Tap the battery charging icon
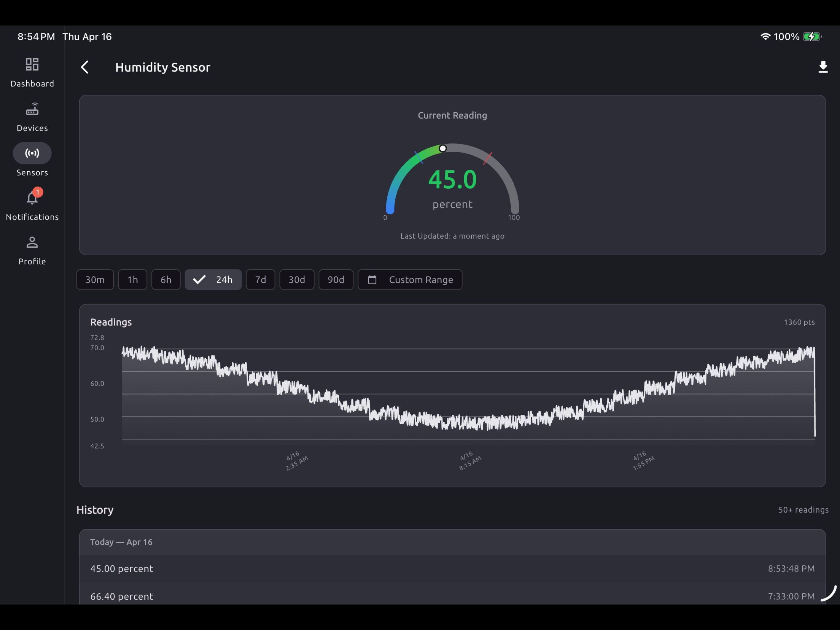840x630 pixels. click(812, 37)
